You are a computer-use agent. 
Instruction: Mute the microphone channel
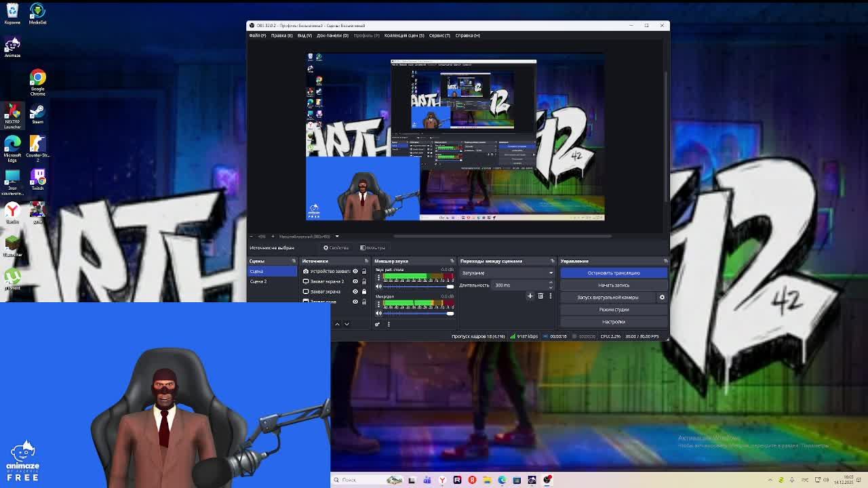(x=378, y=313)
